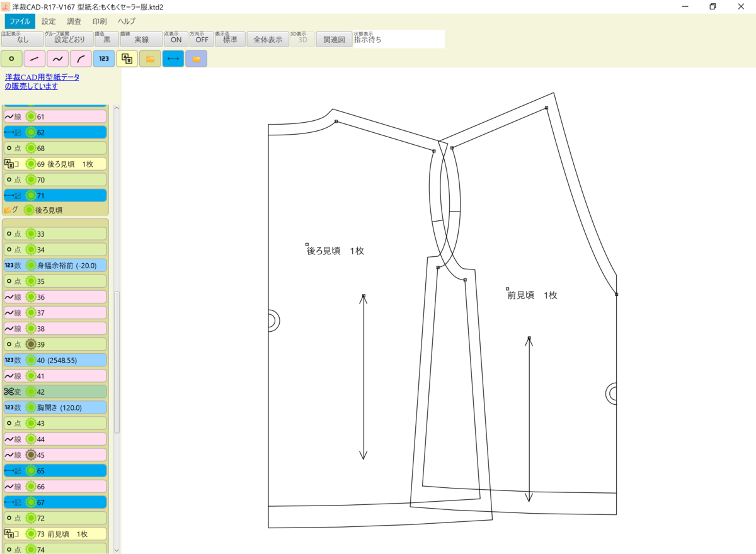This screenshot has width=756, height=554.
Task: Click comment icon on row 73 前見頃
Action: click(x=9, y=534)
